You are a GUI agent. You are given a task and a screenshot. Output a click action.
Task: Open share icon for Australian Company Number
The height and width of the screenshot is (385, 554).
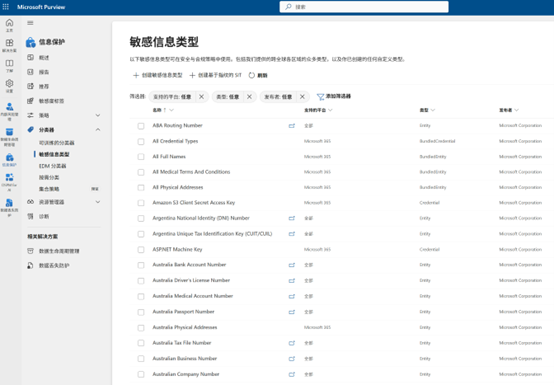292,374
